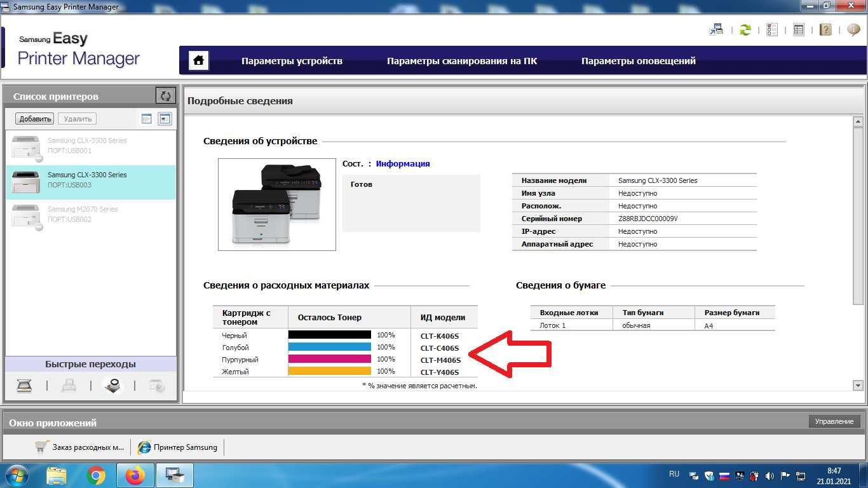Open the Информация status link
868x488 pixels.
pyautogui.click(x=403, y=163)
